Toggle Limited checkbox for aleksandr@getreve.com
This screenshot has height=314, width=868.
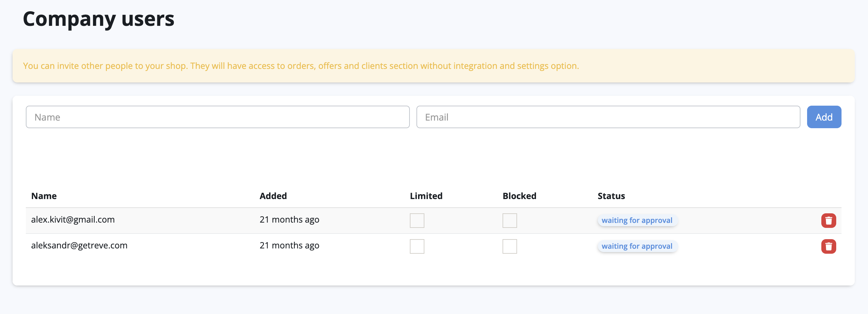pos(416,246)
